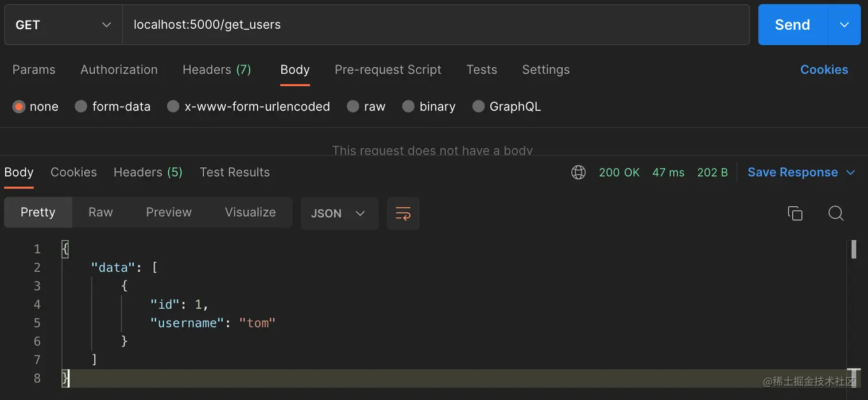Select the raw body type option
The height and width of the screenshot is (400, 868).
tap(353, 106)
